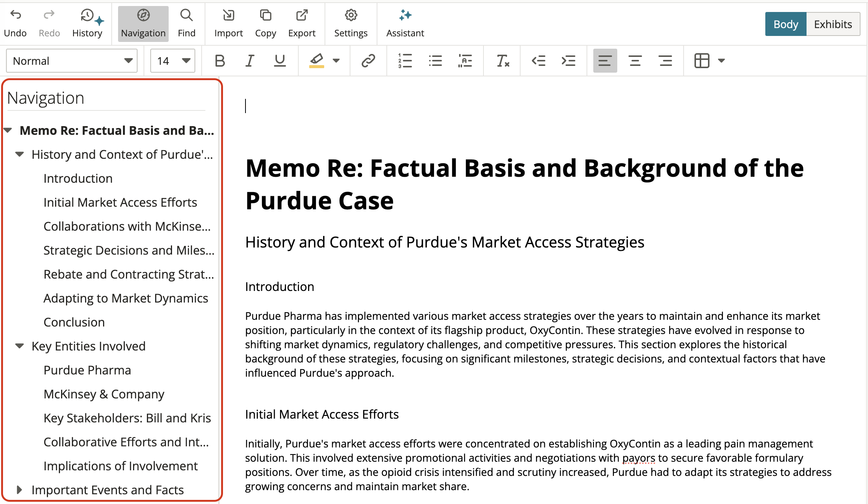The width and height of the screenshot is (868, 504).
Task: Navigate to Initial Market Access Efforts
Action: click(x=120, y=202)
